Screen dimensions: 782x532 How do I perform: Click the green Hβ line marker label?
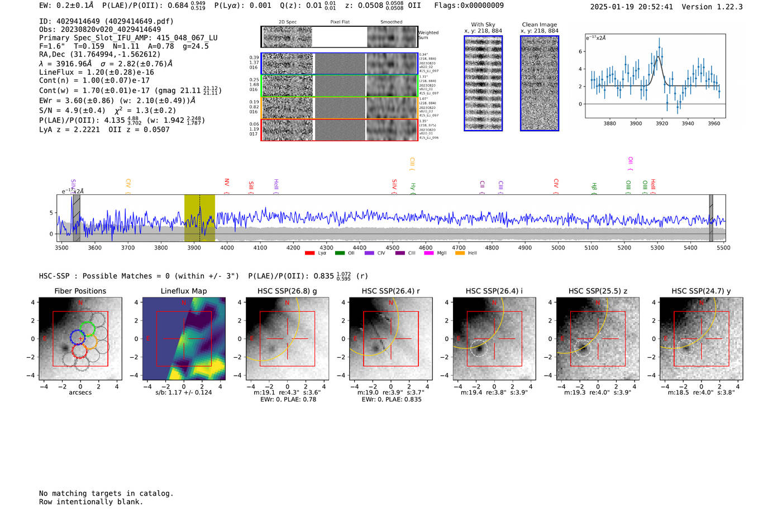click(594, 188)
